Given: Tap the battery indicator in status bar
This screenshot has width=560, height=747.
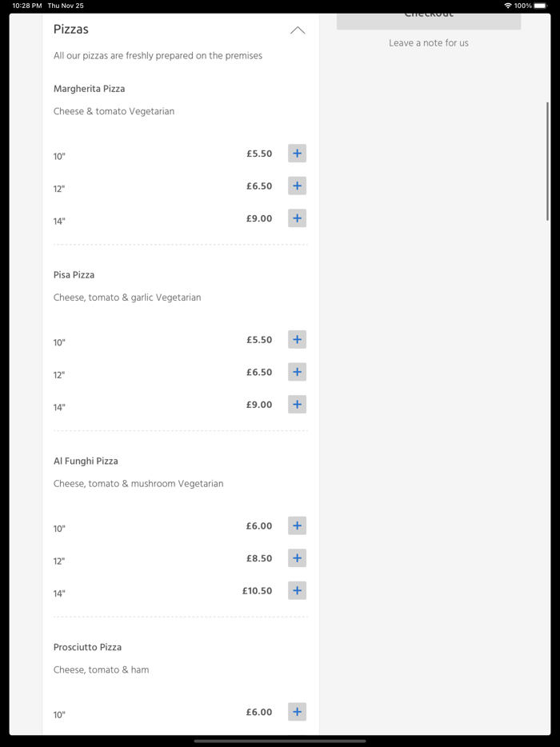Looking at the screenshot, I should point(540,6).
